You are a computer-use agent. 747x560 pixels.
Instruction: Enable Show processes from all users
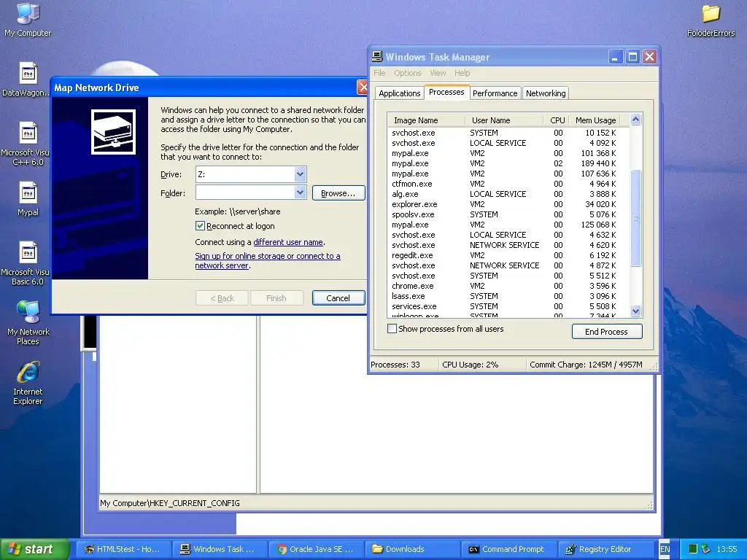point(392,329)
